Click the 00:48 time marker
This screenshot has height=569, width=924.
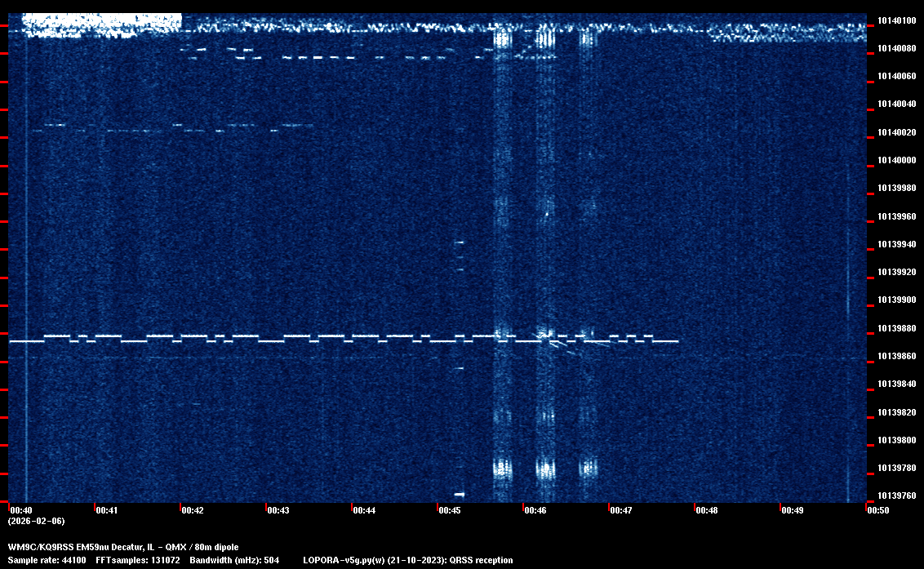pyautogui.click(x=707, y=510)
